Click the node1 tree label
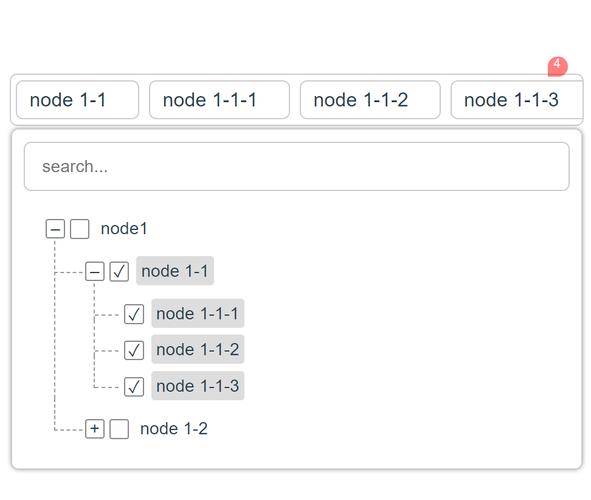Viewport: 591px width, 500px height. [x=124, y=229]
